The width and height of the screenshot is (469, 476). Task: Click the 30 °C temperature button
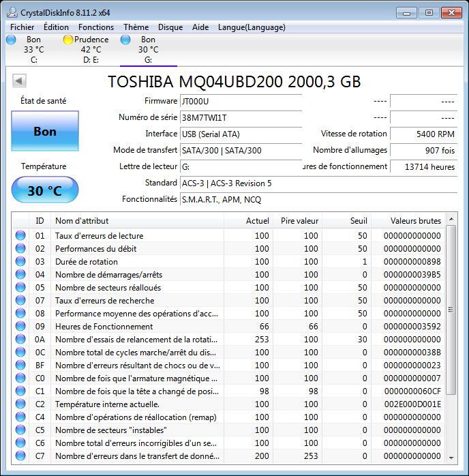point(45,190)
